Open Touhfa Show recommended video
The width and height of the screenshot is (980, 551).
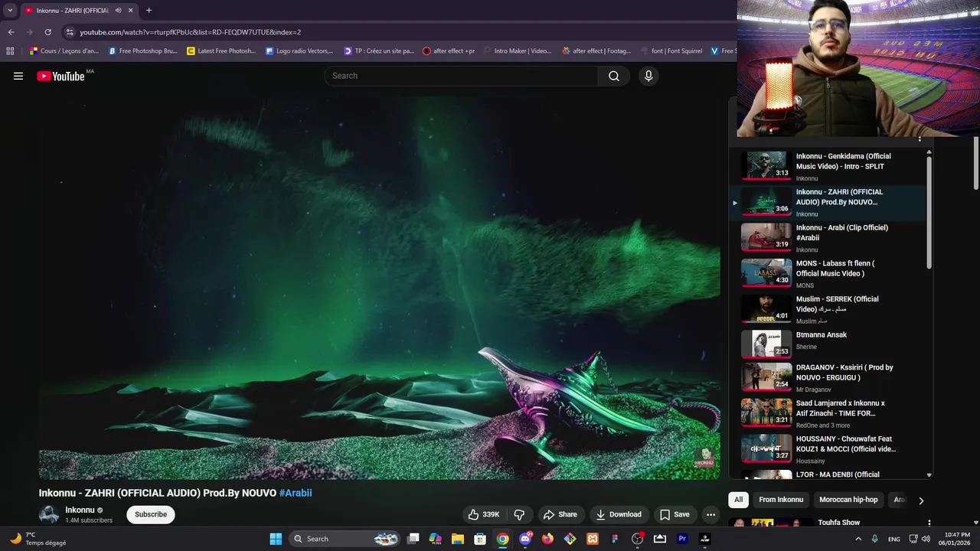click(x=838, y=523)
